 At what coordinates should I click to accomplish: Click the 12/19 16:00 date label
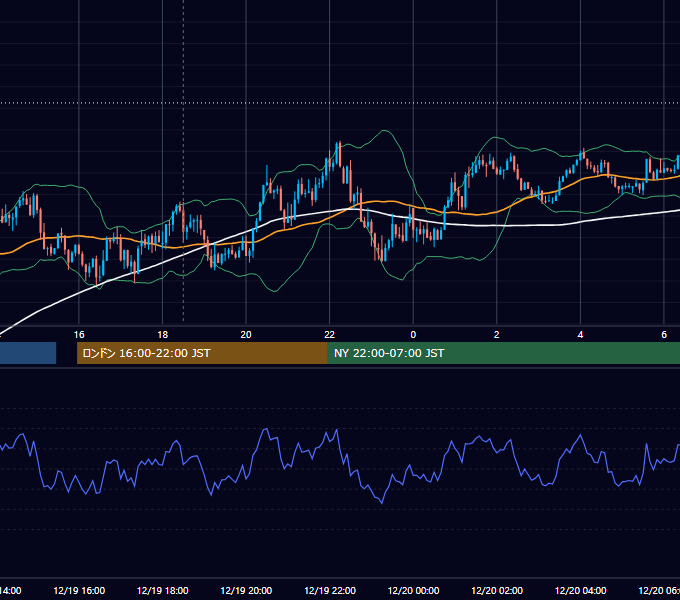[x=79, y=590]
